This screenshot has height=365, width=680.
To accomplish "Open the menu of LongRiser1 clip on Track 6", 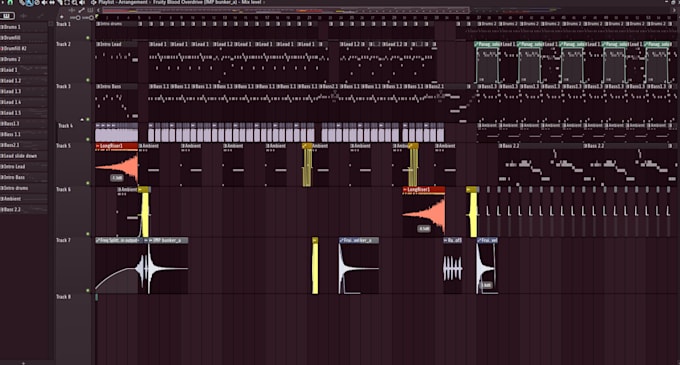I will (x=405, y=189).
